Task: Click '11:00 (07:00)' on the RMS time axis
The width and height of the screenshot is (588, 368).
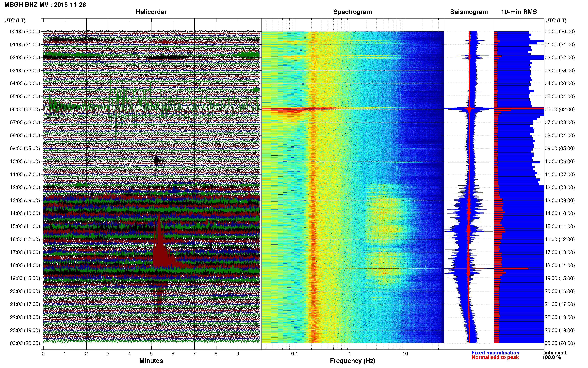Action: [560, 174]
